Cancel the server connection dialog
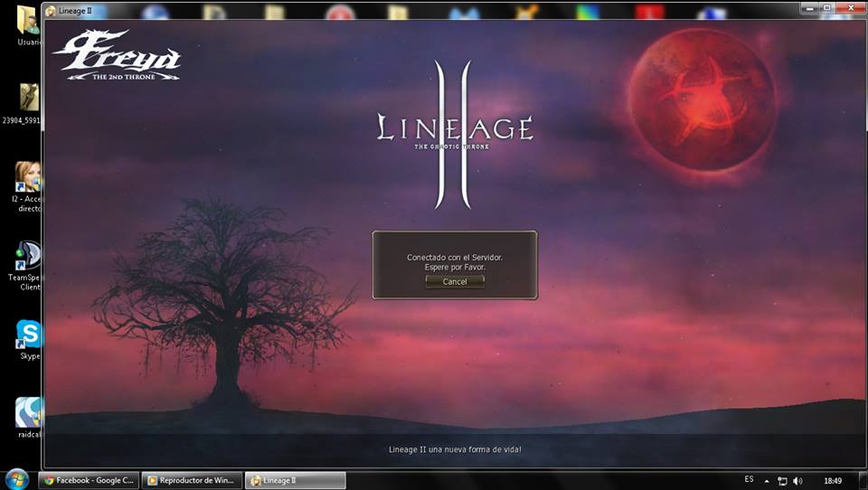The height and width of the screenshot is (490, 868). [455, 282]
